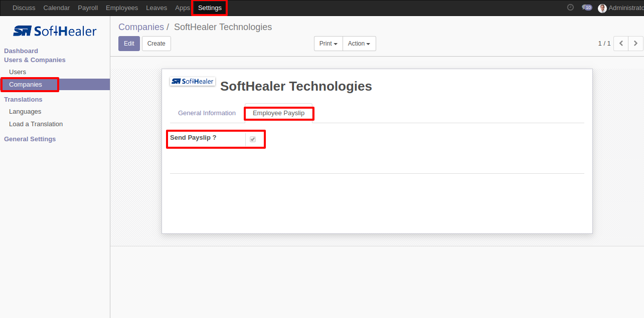Open the Employees menu
Screen dimensions: 644x318
tap(122, 8)
